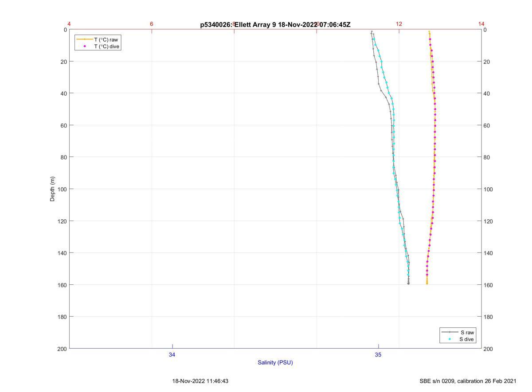Click left-axis depth tick label 0
This screenshot has width=532, height=392.
tap(66, 30)
